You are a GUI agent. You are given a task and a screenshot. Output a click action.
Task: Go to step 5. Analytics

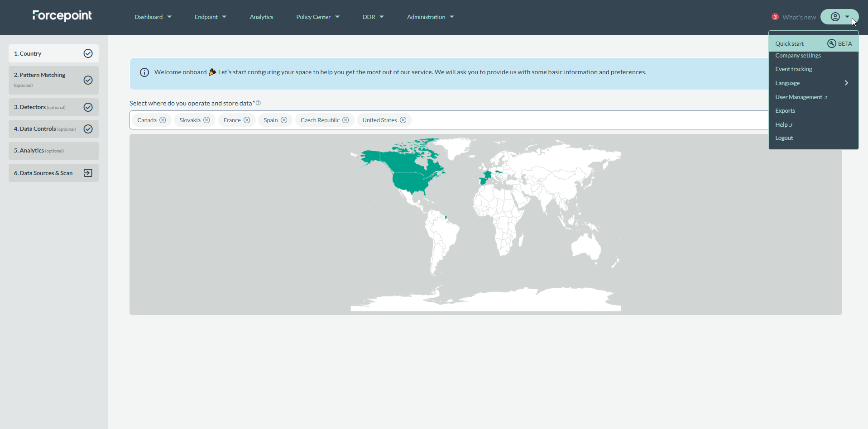(53, 151)
